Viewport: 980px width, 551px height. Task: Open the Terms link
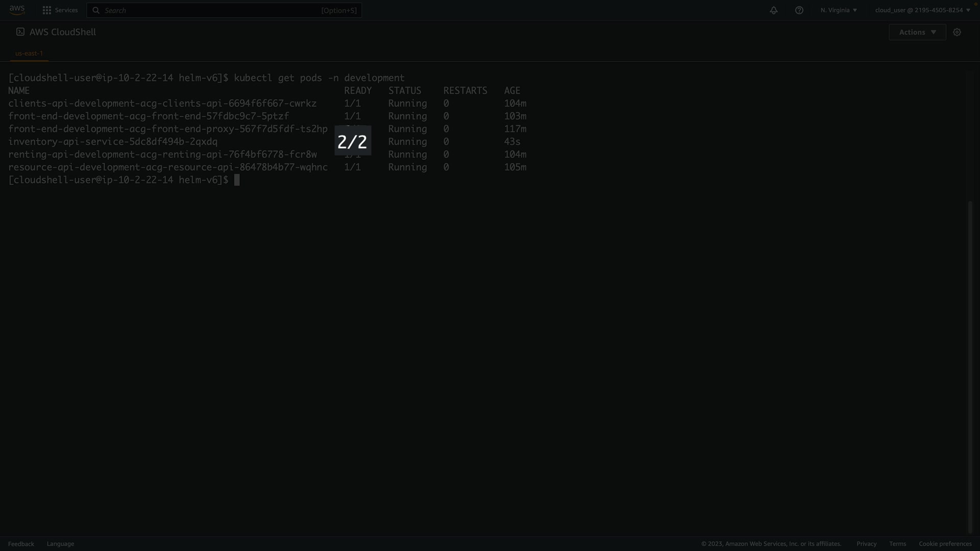click(x=897, y=544)
